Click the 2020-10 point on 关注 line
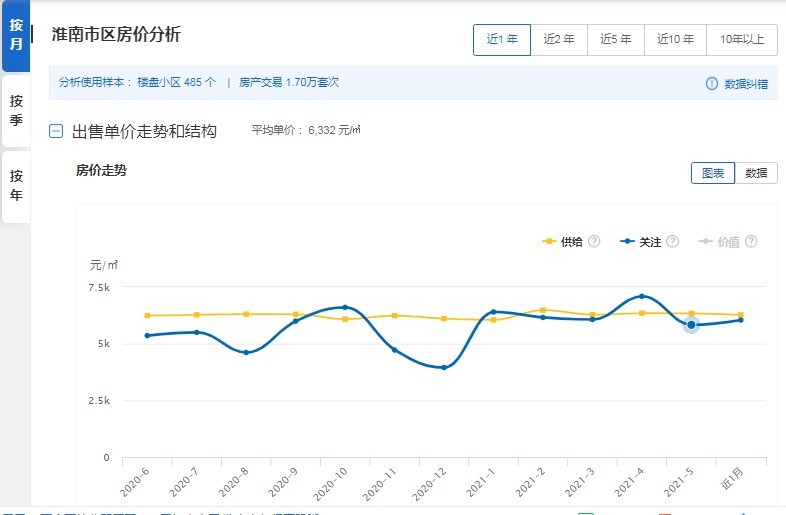786x515 pixels. point(345,307)
